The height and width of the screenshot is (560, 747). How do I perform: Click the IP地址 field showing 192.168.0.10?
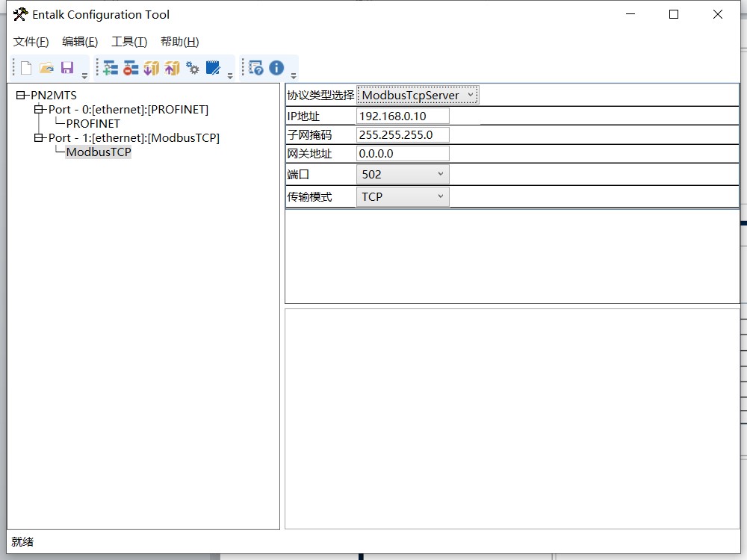pos(403,116)
